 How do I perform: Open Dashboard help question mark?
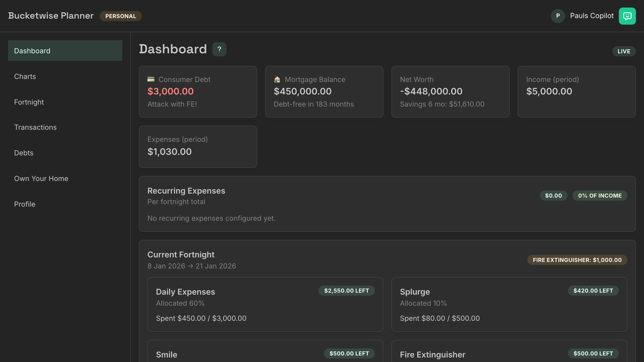(219, 49)
